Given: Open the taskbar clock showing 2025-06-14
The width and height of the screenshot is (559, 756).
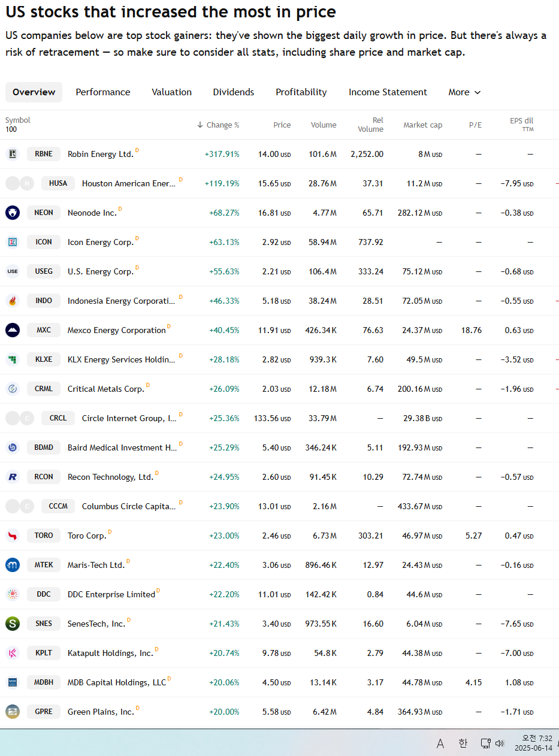Looking at the screenshot, I should [x=533, y=743].
